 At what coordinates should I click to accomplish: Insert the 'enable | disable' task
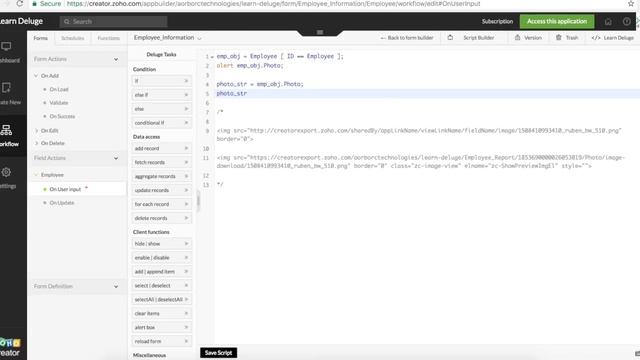click(162, 258)
